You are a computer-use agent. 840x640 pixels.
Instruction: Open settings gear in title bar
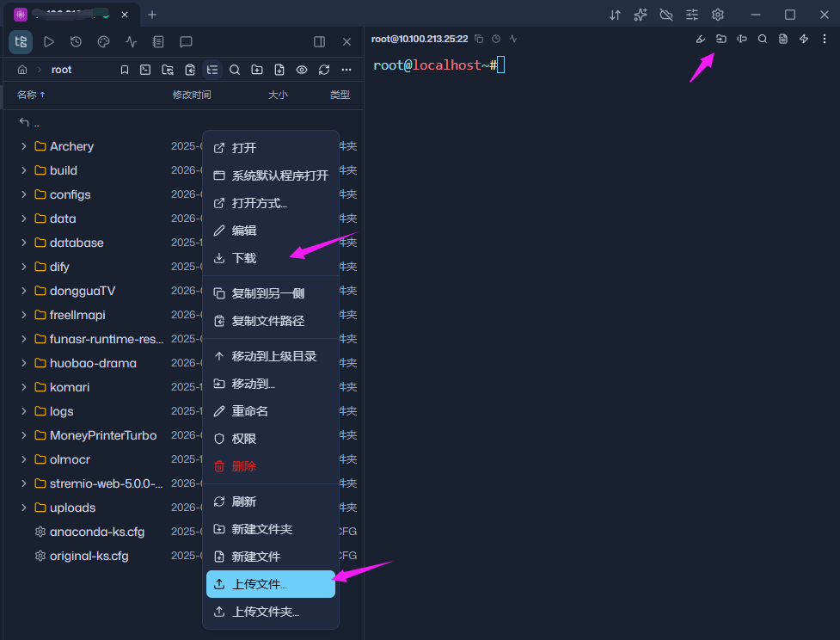718,15
